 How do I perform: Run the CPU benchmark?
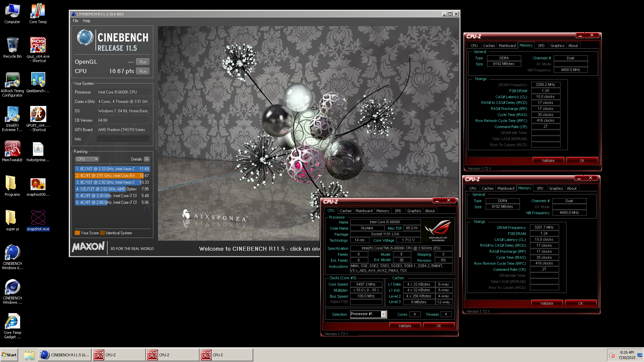143,71
